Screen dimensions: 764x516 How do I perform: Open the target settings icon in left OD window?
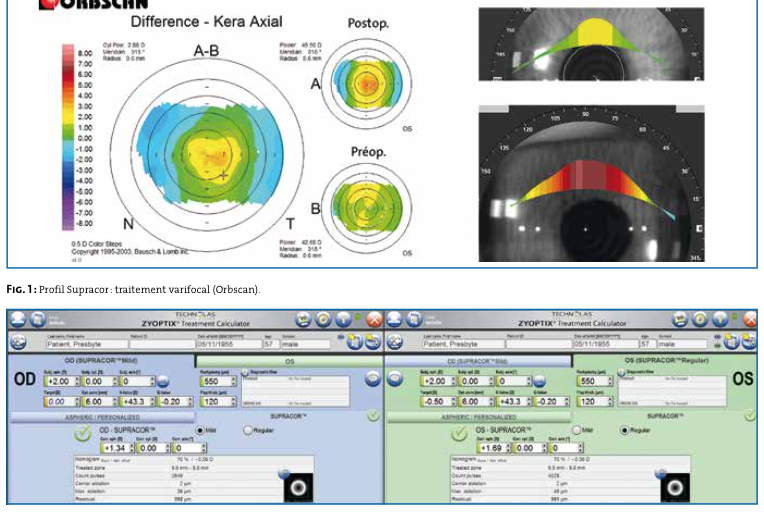click(323, 320)
